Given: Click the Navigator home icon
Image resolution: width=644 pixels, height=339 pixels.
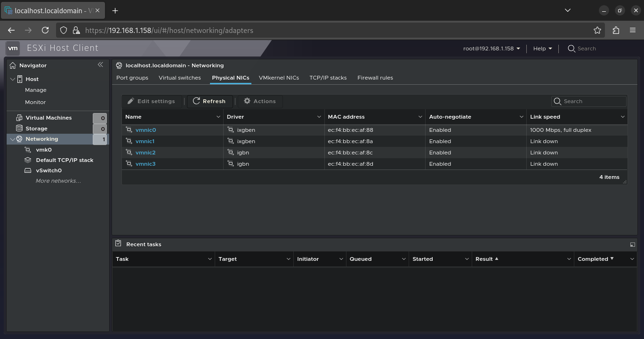Looking at the screenshot, I should [13, 65].
